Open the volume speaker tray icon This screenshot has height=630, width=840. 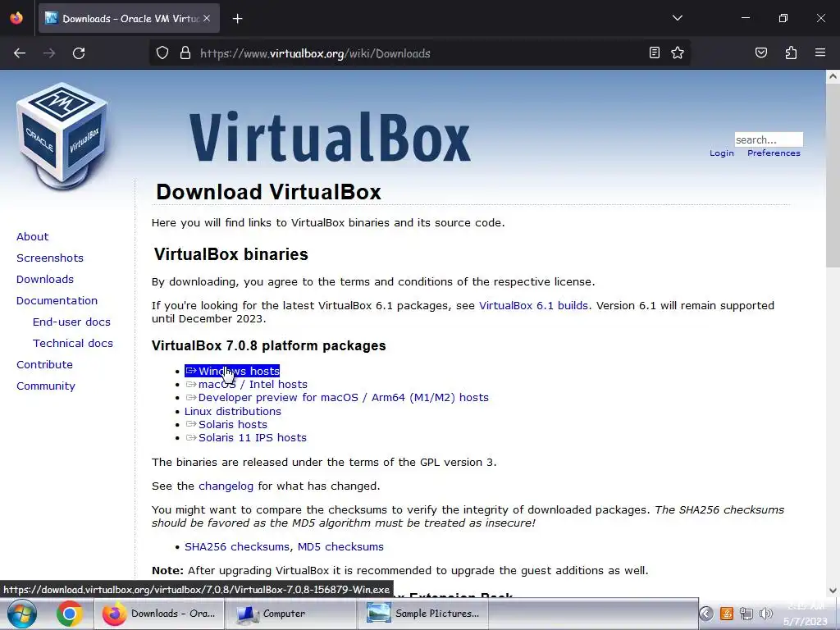[x=765, y=614]
